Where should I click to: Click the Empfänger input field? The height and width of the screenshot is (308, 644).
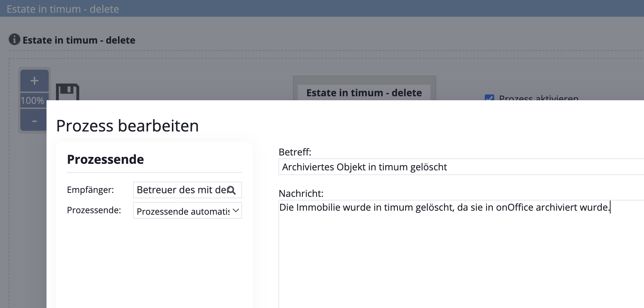point(188,190)
